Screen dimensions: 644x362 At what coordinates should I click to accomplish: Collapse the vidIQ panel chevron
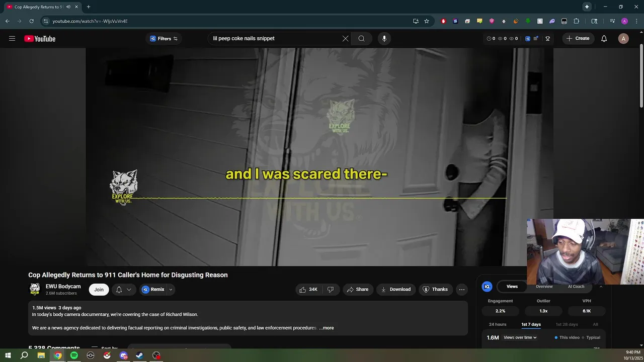click(601, 287)
